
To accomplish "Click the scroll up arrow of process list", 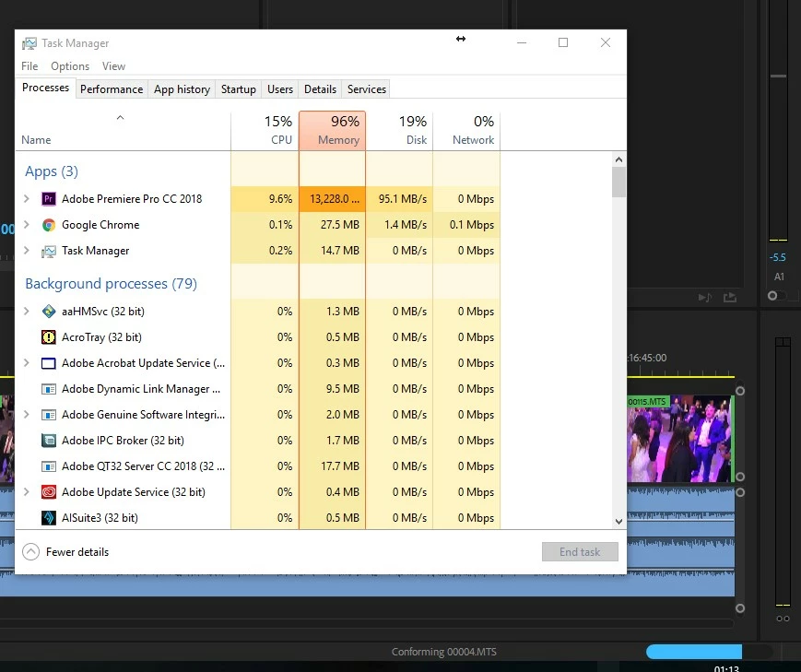I will point(618,159).
